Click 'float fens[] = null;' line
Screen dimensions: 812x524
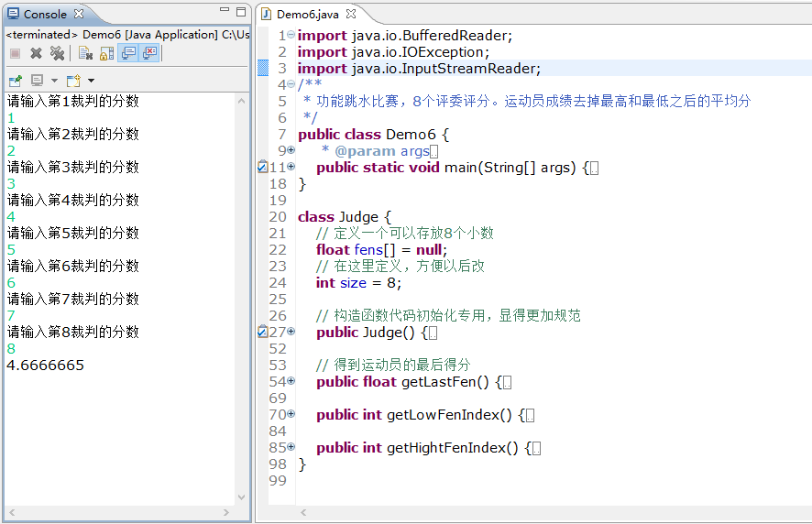coord(381,249)
